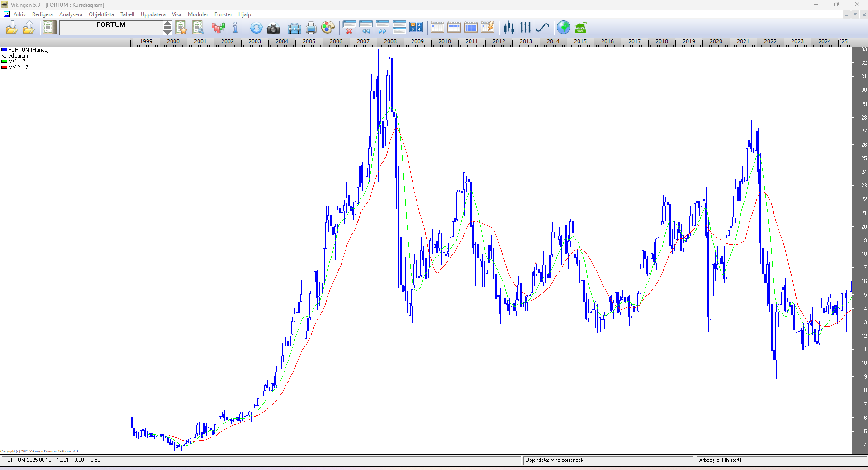
Task: Click the 1-2-3-4 multi-window grid icon
Action: click(x=416, y=28)
